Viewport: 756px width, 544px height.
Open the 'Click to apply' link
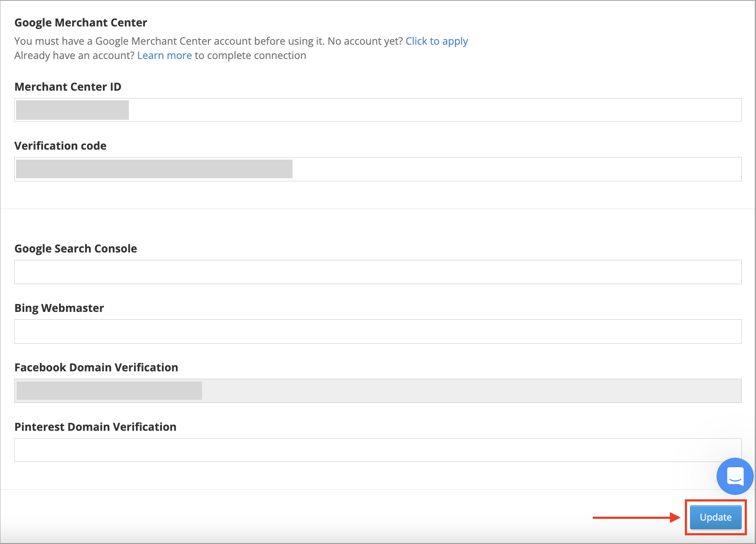(x=436, y=41)
